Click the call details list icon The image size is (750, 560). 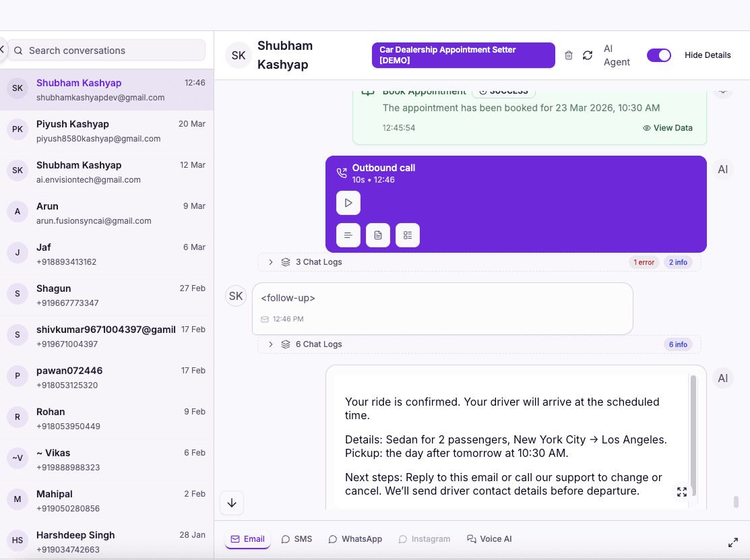407,235
